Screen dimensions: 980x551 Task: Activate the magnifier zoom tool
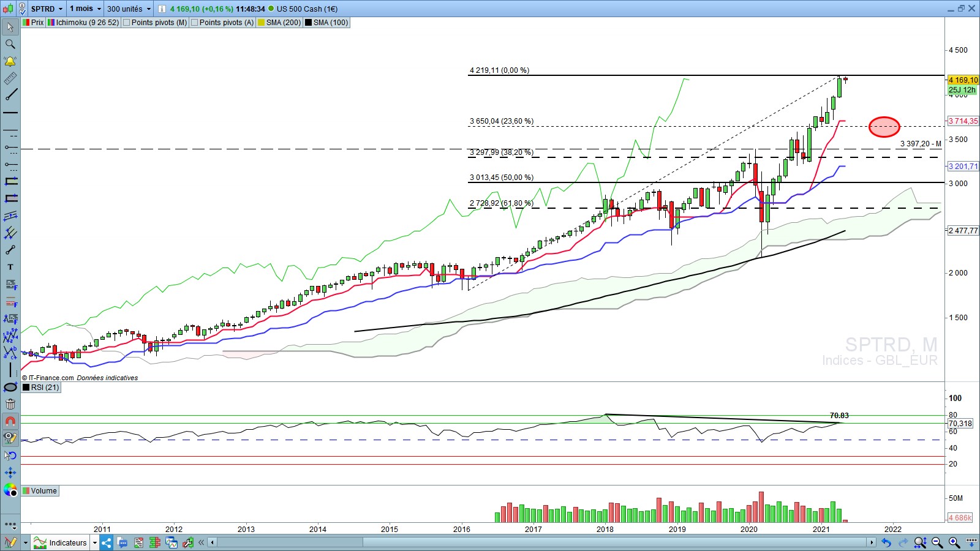click(x=10, y=44)
